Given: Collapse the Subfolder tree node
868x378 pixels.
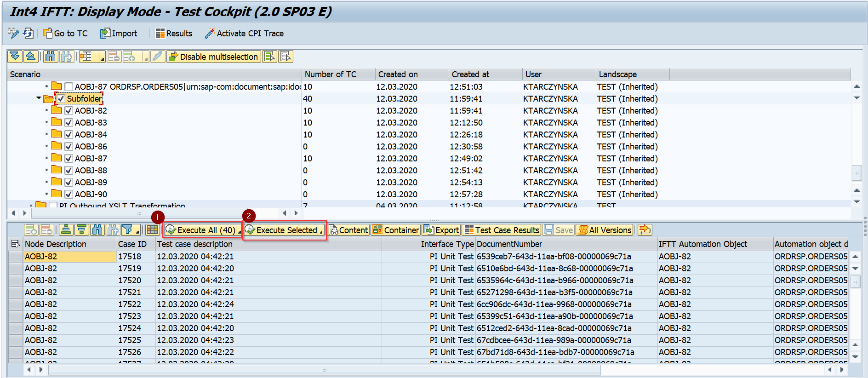Looking at the screenshot, I should coord(39,98).
